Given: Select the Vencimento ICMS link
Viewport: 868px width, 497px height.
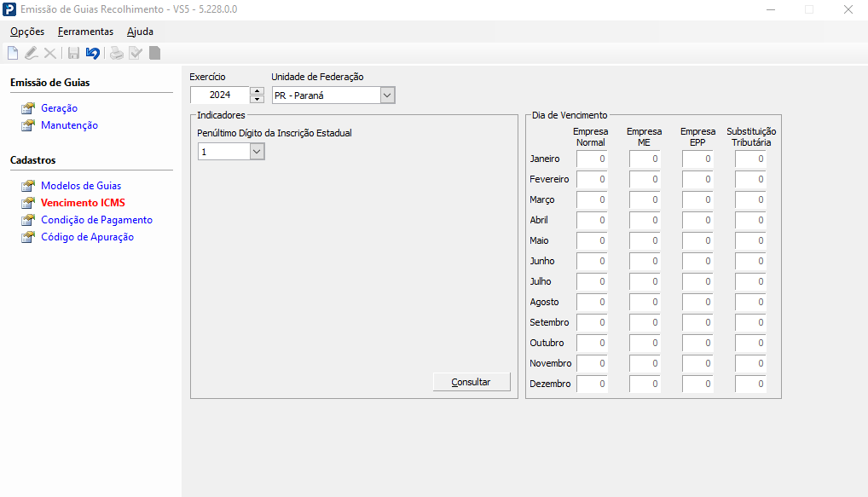Looking at the screenshot, I should coord(83,203).
